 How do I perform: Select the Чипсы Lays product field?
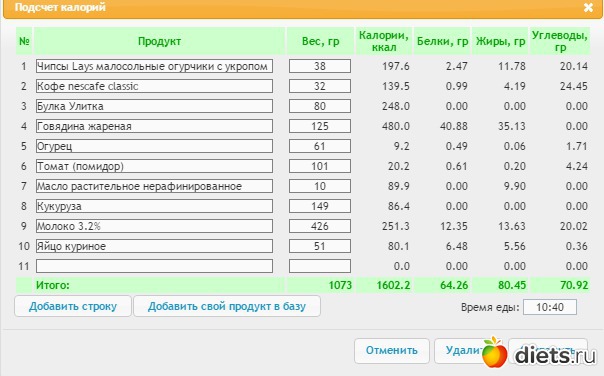154,66
